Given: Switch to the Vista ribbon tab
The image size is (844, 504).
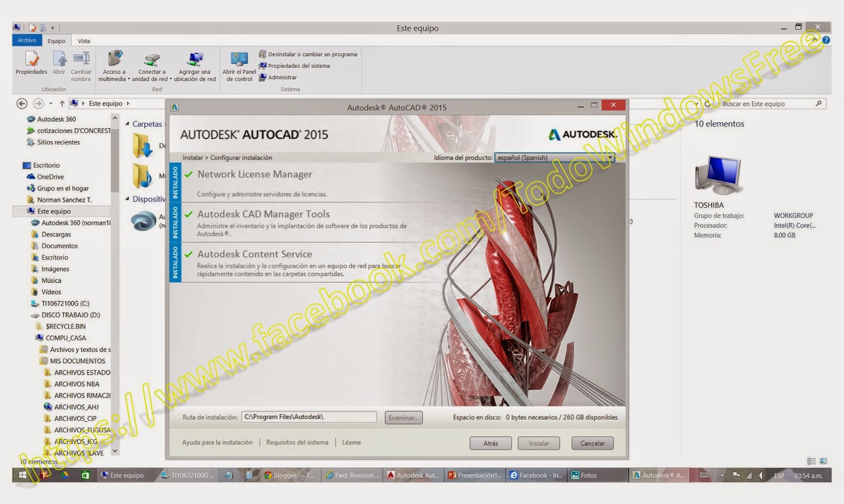Looking at the screenshot, I should tap(84, 41).
